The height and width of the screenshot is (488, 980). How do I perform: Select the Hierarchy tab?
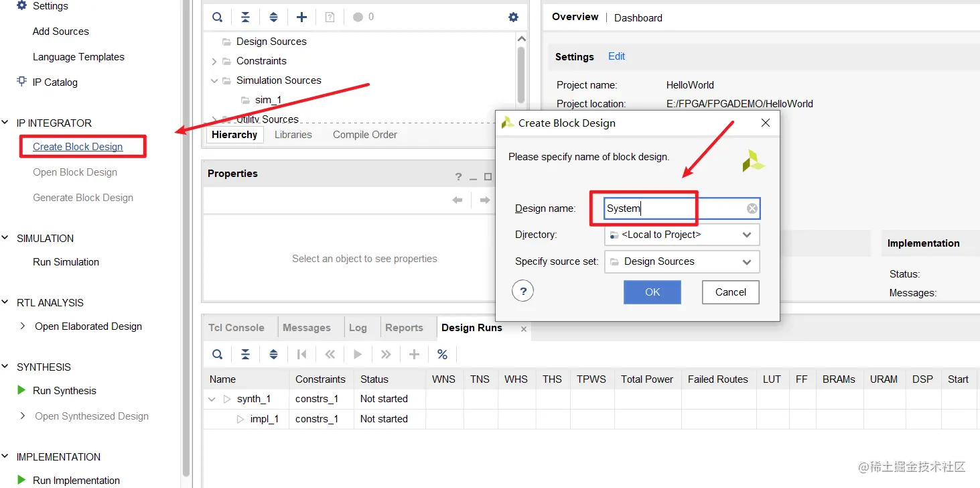(x=234, y=135)
